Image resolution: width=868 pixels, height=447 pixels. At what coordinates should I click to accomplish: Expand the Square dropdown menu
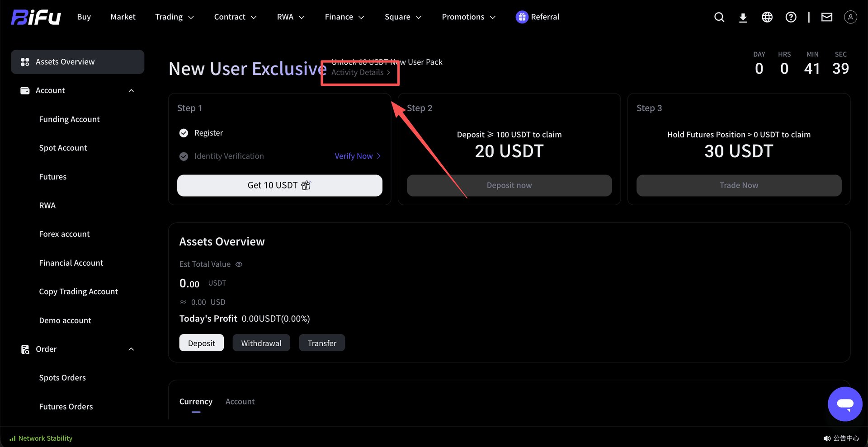403,17
